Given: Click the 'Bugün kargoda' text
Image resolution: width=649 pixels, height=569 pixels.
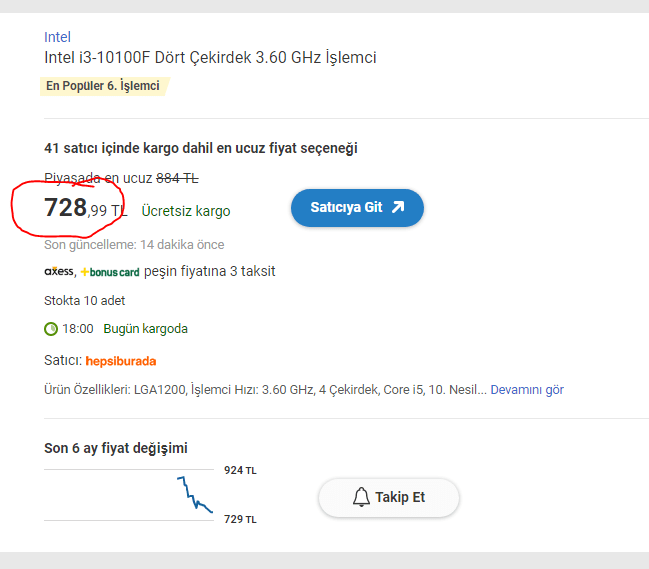Looking at the screenshot, I should click(x=145, y=329).
